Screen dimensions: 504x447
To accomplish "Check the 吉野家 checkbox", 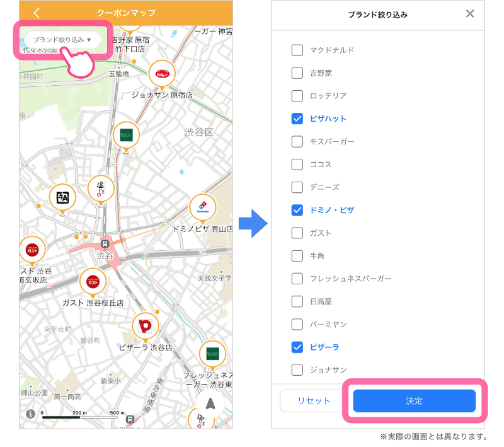I will pos(297,73).
